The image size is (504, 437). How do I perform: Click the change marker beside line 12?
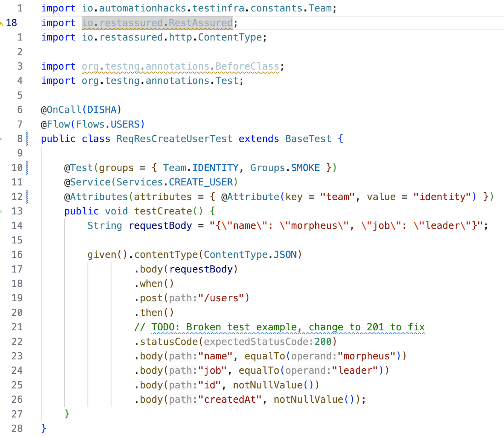pyautogui.click(x=27, y=196)
